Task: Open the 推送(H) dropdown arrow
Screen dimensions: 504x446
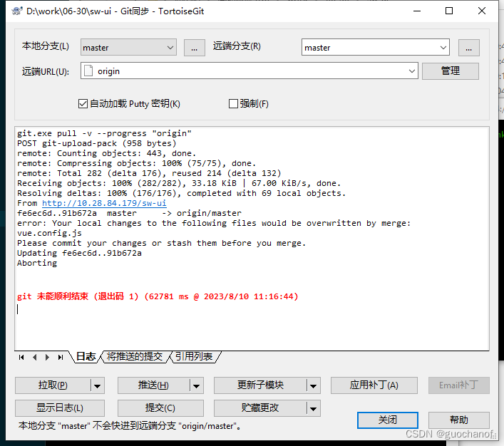Action: click(196, 385)
